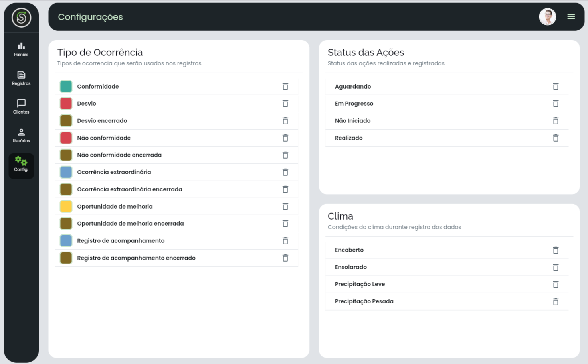This screenshot has height=364, width=588.
Task: Select the Oportunidade de melhoria label
Action: pyautogui.click(x=115, y=207)
